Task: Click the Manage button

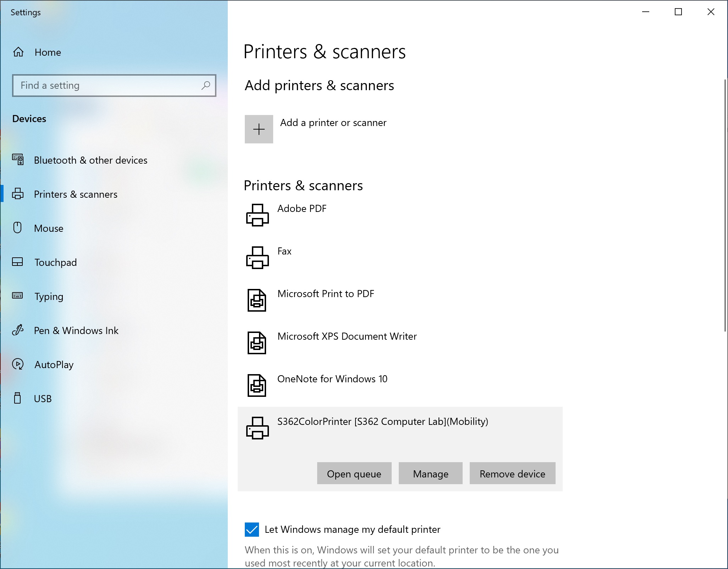Action: [x=431, y=473]
